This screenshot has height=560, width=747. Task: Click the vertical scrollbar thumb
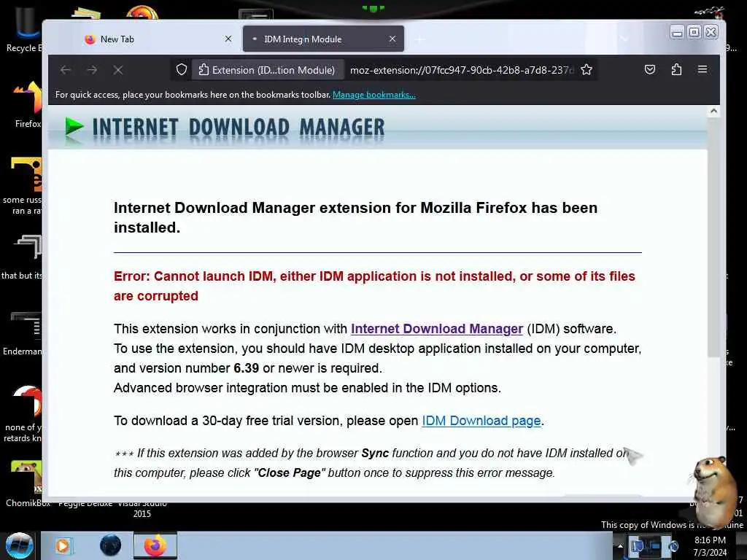pyautogui.click(x=713, y=237)
